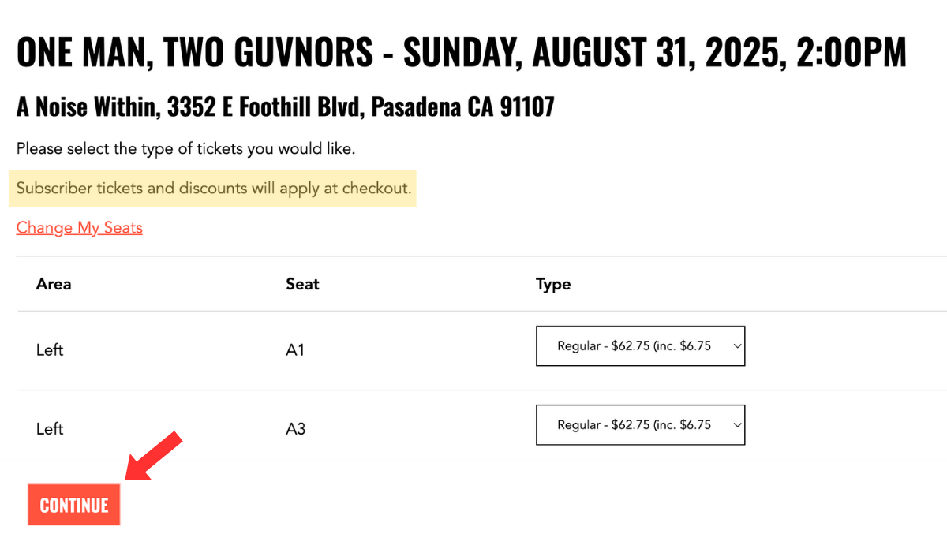Select the A1 seat cell
947x560 pixels.
pyautogui.click(x=295, y=350)
